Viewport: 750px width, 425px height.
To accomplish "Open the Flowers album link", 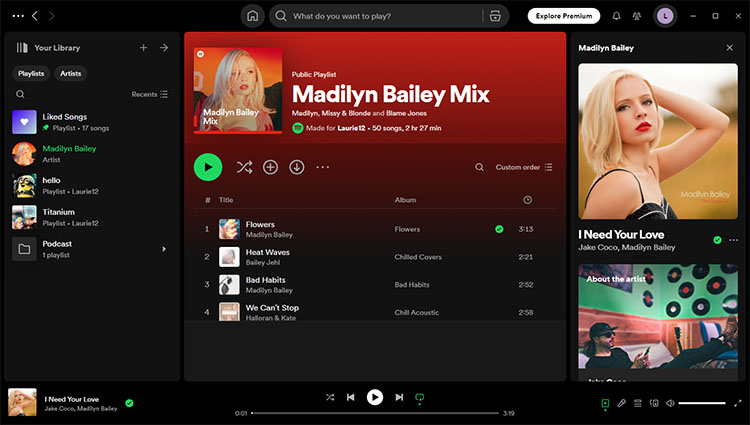I will [407, 229].
